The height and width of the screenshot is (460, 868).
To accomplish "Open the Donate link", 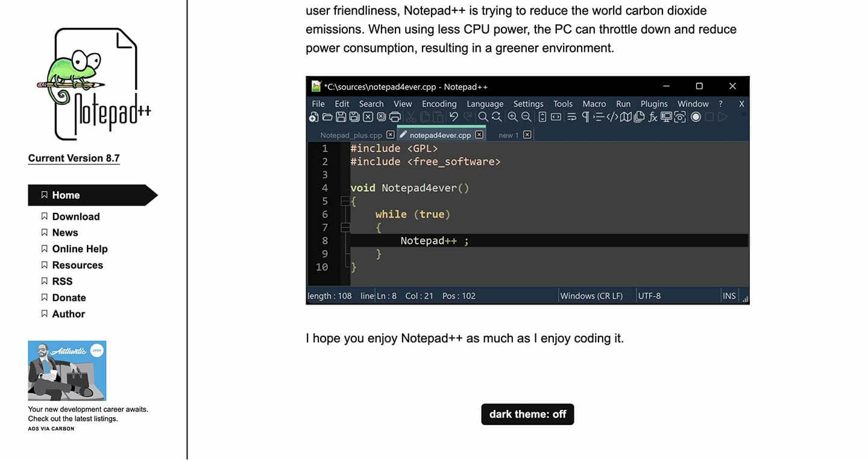I will pyautogui.click(x=69, y=298).
